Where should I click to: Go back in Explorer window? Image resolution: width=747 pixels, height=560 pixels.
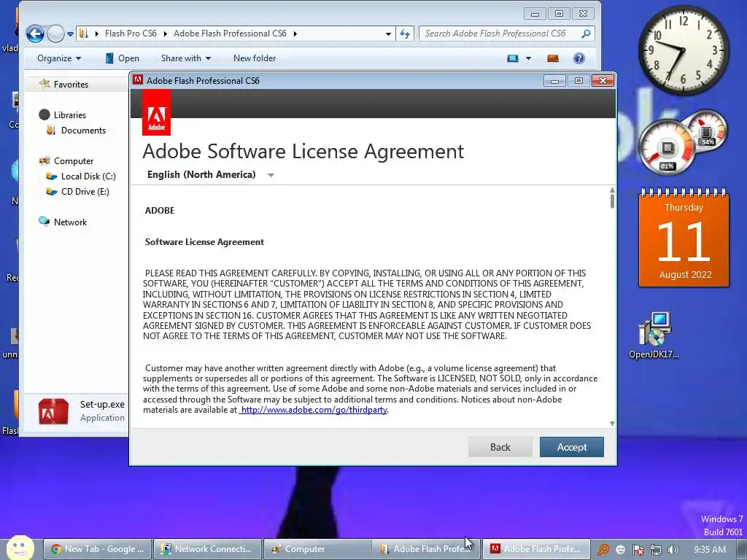(x=35, y=34)
